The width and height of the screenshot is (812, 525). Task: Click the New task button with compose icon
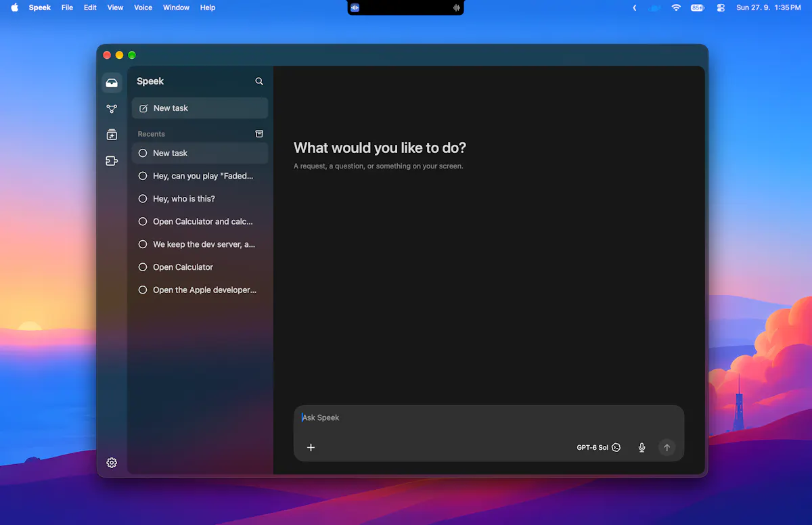(x=200, y=108)
